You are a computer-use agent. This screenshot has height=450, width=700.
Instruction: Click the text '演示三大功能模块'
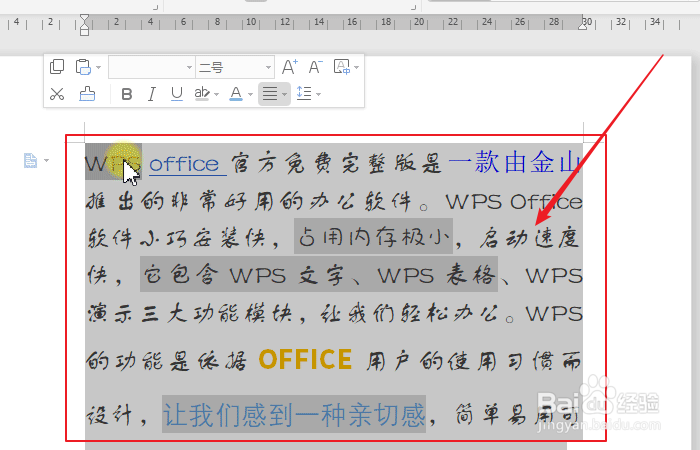click(190, 313)
